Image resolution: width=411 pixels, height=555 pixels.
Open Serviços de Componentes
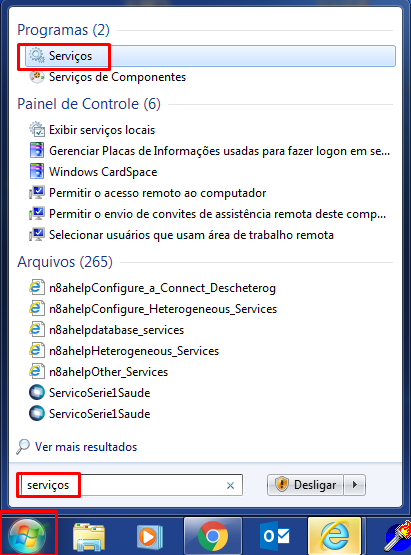[117, 77]
